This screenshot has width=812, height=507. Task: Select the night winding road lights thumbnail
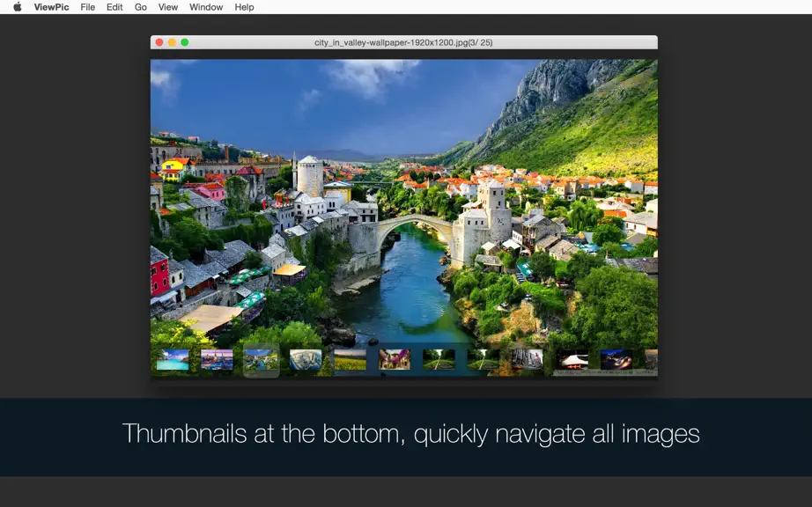[x=616, y=359]
